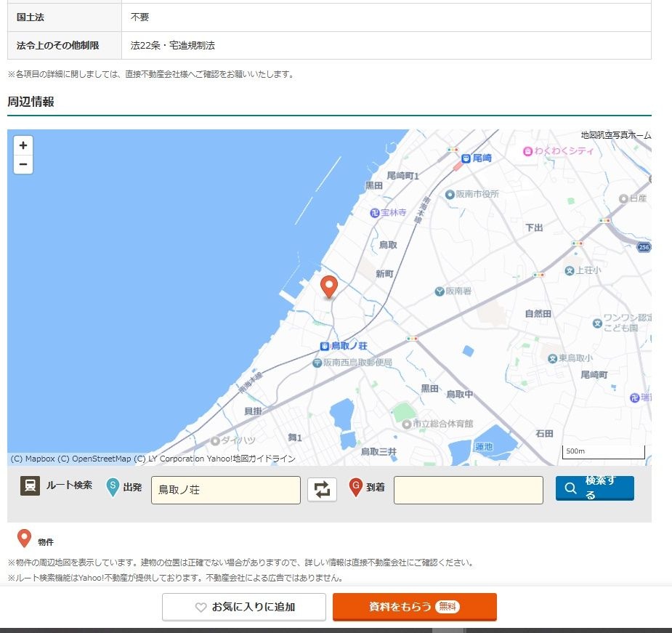The height and width of the screenshot is (633, 672).
Task: Swap departure and arrival stations
Action: (322, 490)
